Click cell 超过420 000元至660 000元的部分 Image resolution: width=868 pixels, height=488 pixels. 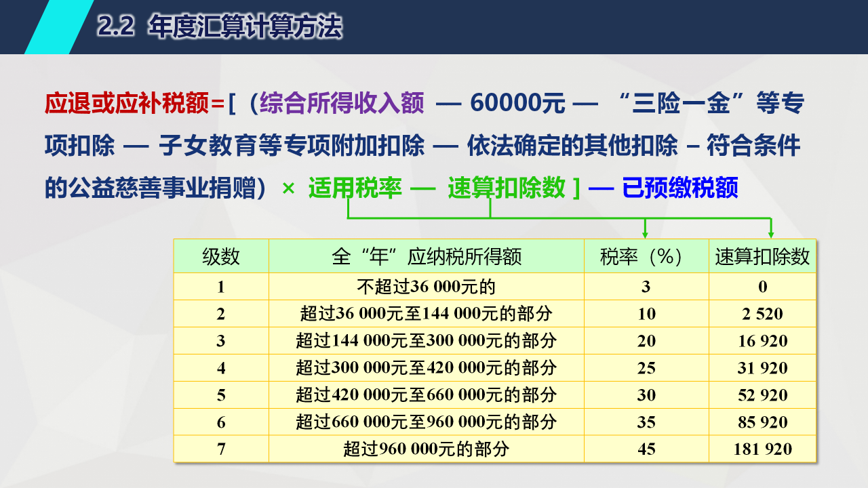click(x=427, y=395)
